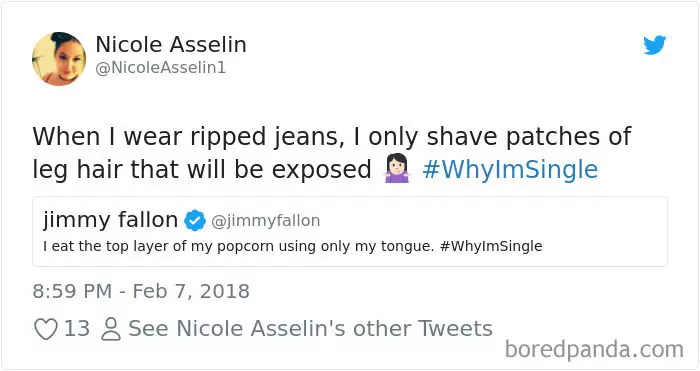This screenshot has height=371, width=700.
Task: Like the tweet with heart icon
Action: coord(46,329)
